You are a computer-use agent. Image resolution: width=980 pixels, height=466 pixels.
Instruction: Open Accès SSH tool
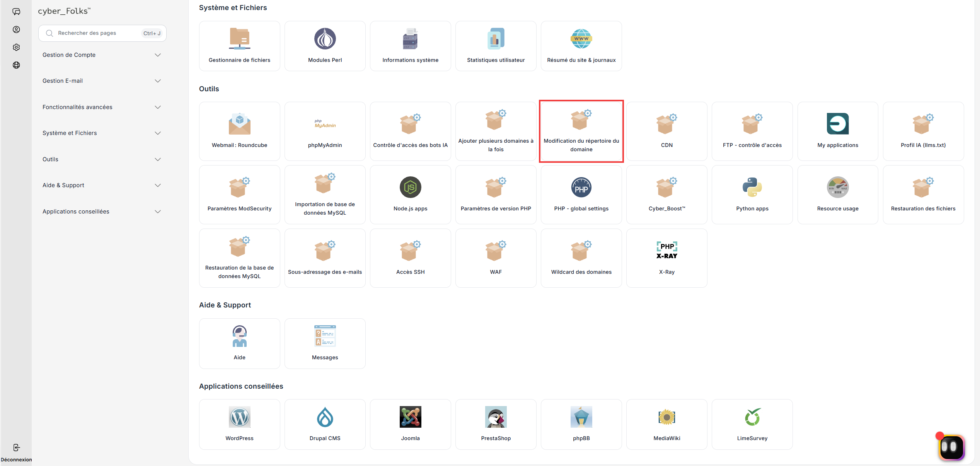pos(410,258)
